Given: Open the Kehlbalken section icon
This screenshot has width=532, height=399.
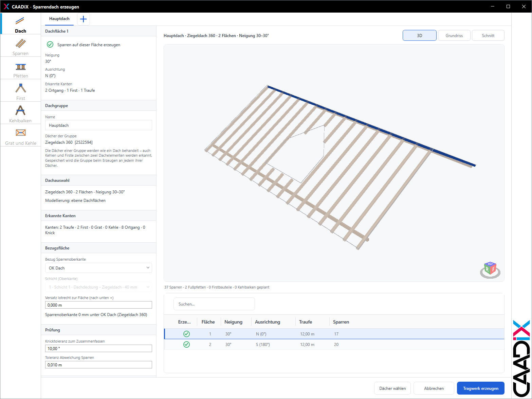Looking at the screenshot, I should 20,110.
